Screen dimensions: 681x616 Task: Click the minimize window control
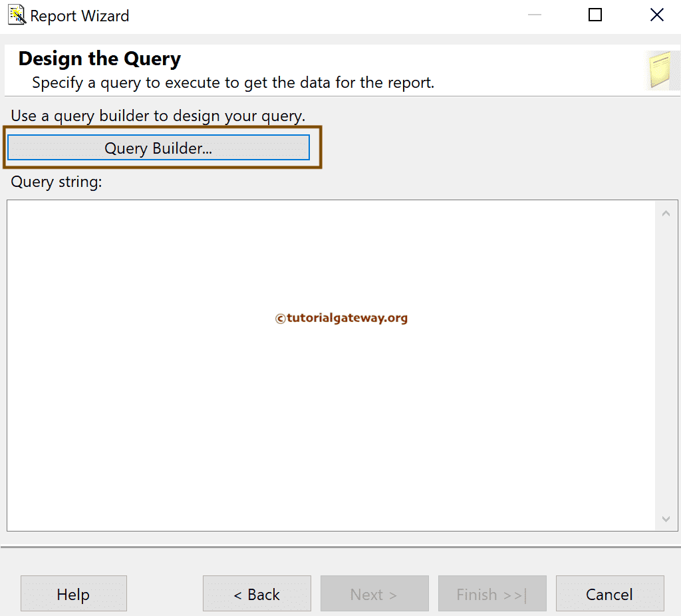[x=535, y=15]
